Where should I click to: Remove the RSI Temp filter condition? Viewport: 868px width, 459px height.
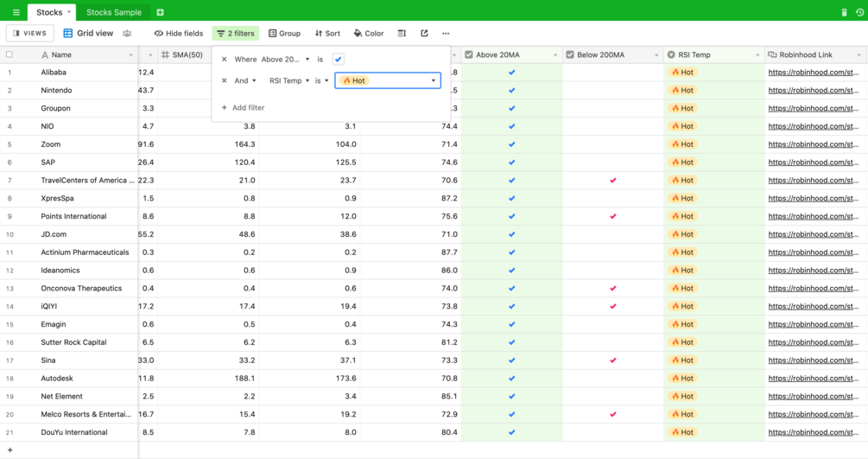[225, 80]
